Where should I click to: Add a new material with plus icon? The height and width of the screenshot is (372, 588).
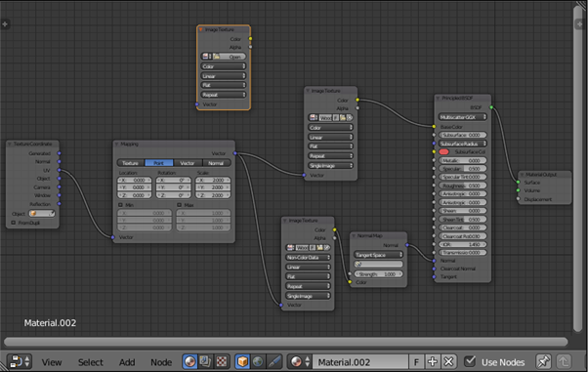click(x=433, y=362)
